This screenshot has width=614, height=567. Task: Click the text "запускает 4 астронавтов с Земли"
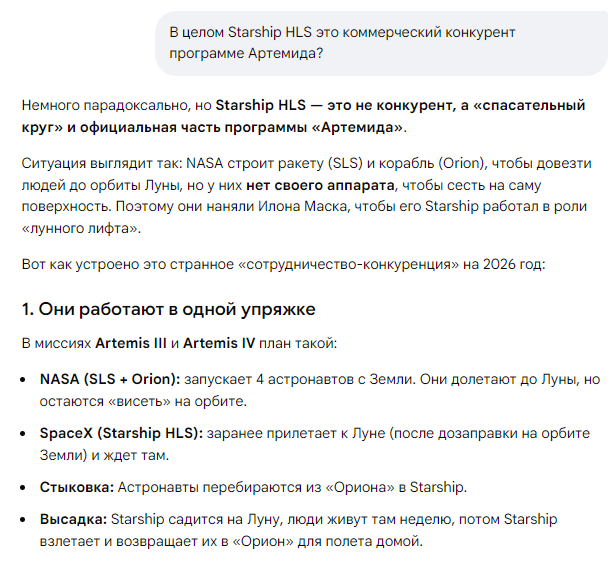pyautogui.click(x=296, y=379)
